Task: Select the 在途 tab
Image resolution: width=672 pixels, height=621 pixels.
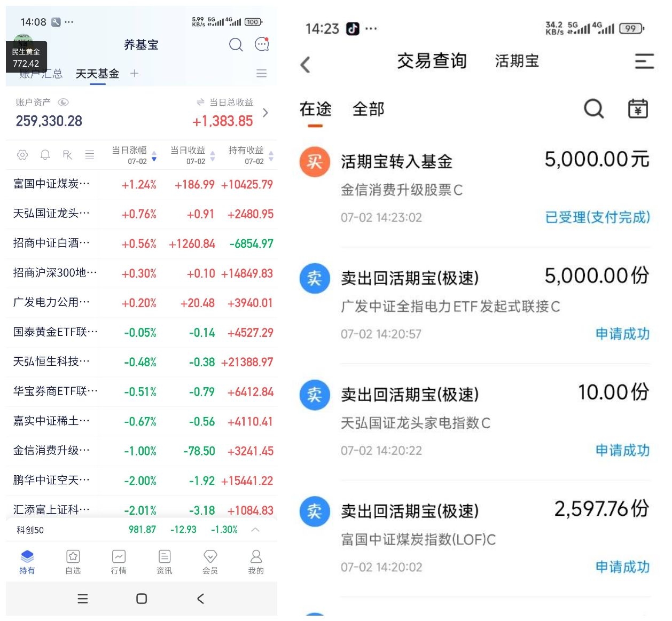Action: [x=315, y=109]
